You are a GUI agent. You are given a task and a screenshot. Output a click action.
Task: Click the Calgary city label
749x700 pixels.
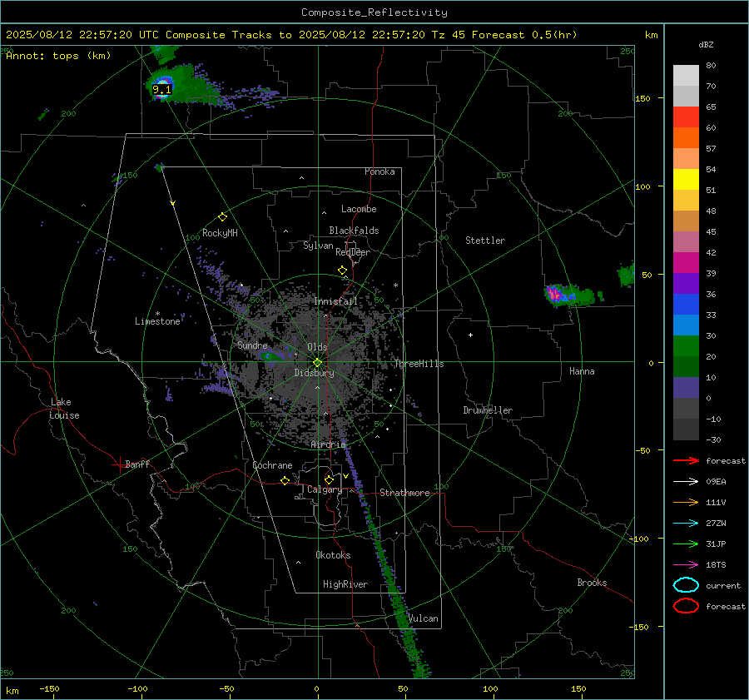pyautogui.click(x=325, y=489)
